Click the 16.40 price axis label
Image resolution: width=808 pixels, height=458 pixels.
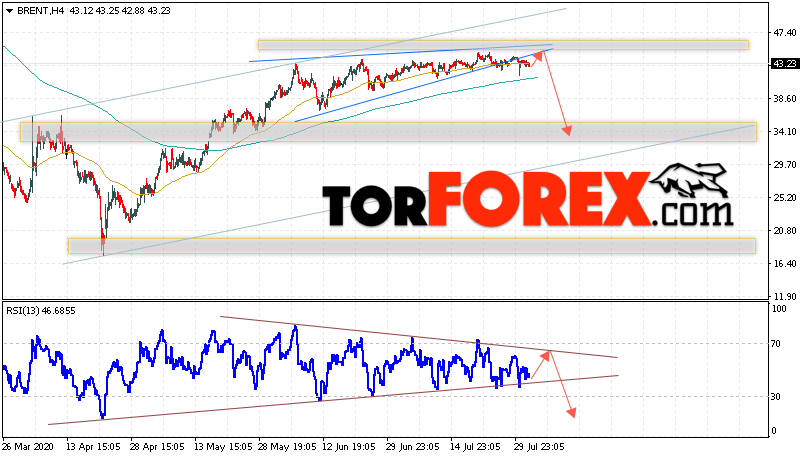point(785,264)
